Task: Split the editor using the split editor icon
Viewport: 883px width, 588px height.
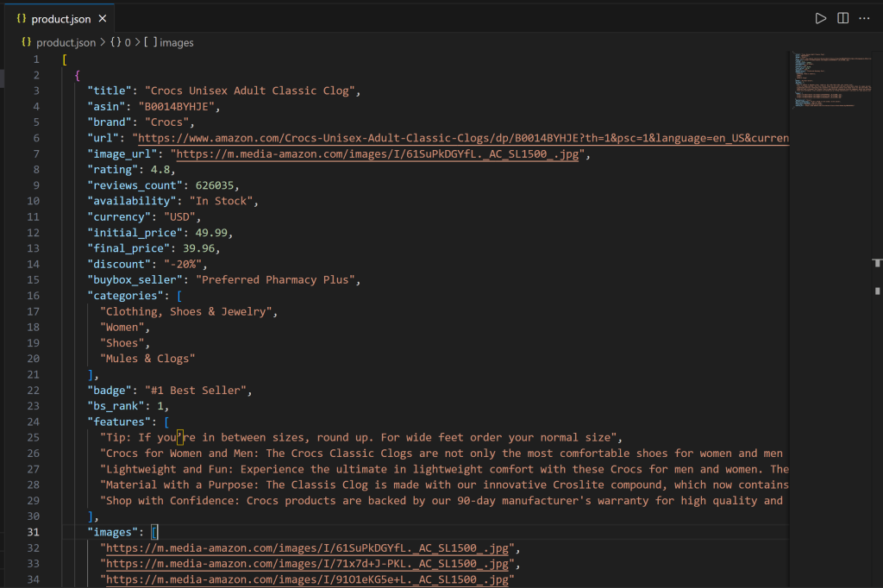Action: (842, 17)
